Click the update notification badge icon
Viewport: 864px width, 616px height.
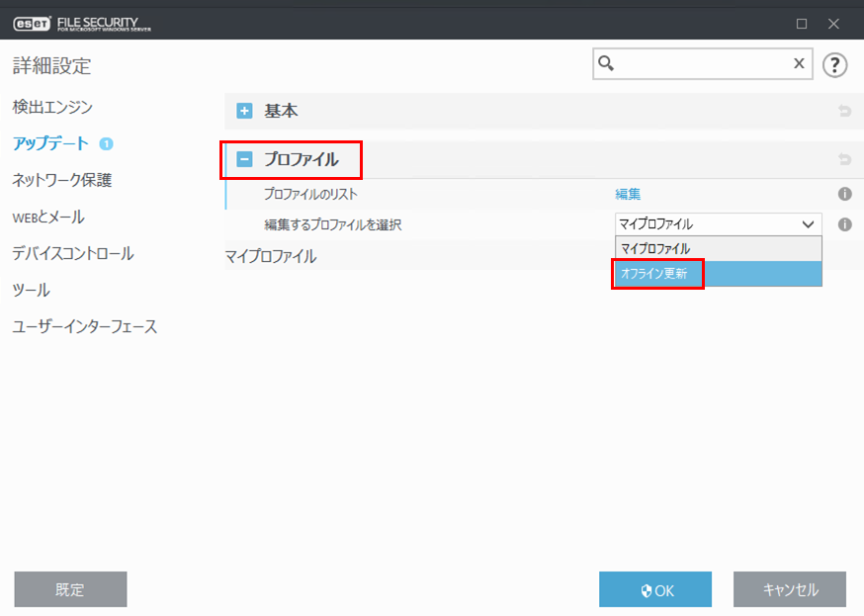tap(107, 143)
